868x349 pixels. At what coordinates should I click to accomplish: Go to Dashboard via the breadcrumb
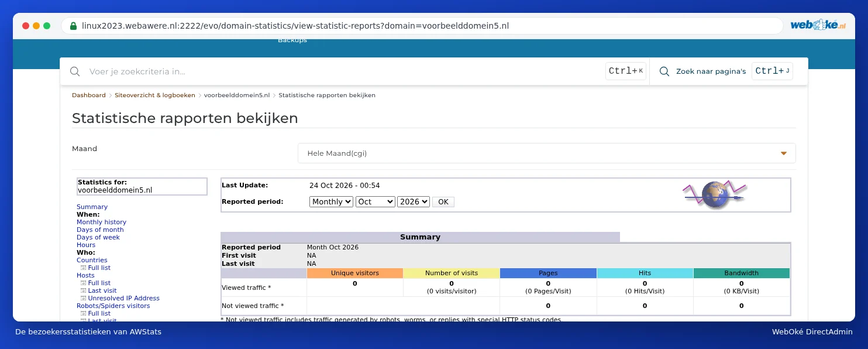pos(89,95)
